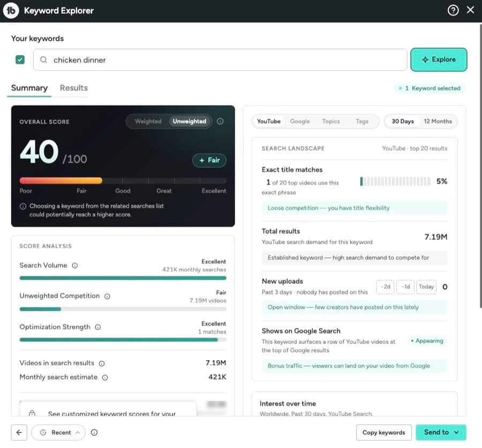Click the 7.19M Total results value
The height and width of the screenshot is (448, 482).
435,237
